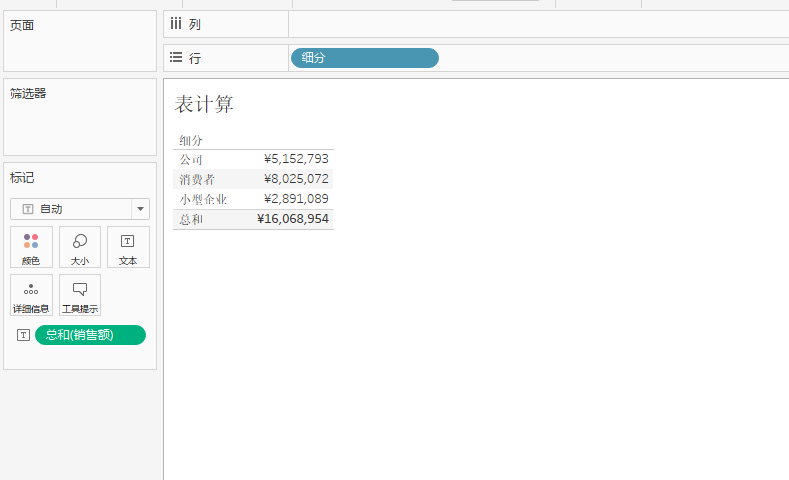Screen dimensions: 789x480
Task: Select the 消费者 row label
Action: tap(197, 179)
